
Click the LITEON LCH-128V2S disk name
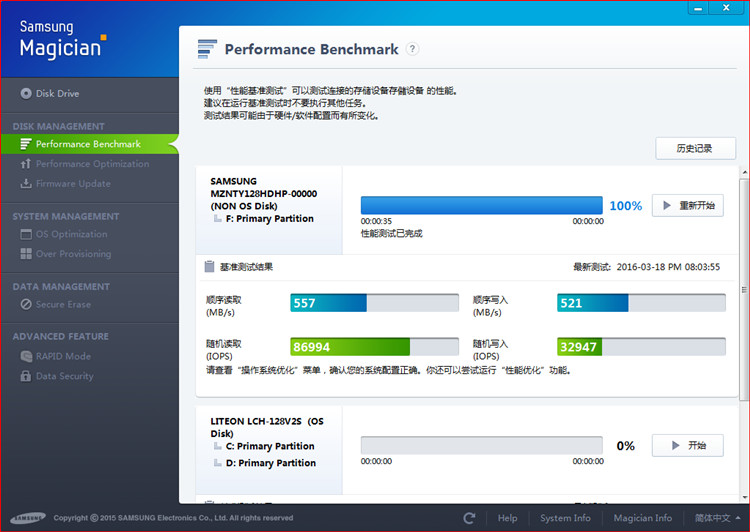[x=267, y=427]
